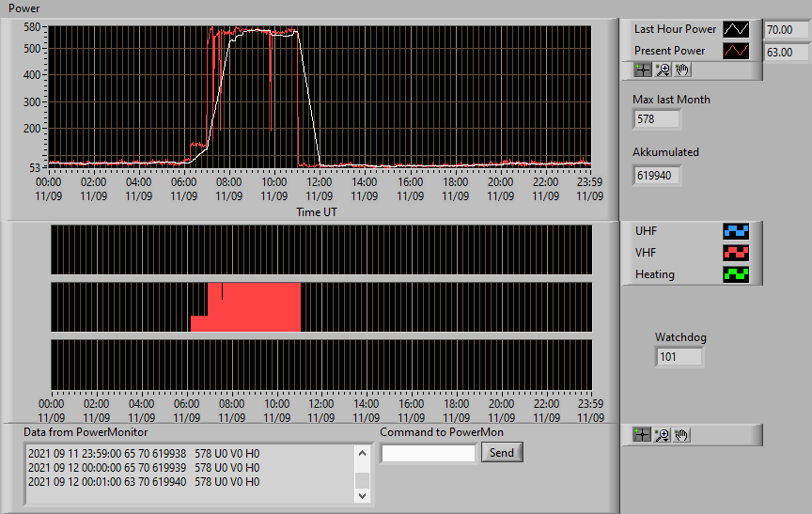812x514 pixels.
Task: Click the down arrow in the data log scrollbar
Action: (x=362, y=495)
